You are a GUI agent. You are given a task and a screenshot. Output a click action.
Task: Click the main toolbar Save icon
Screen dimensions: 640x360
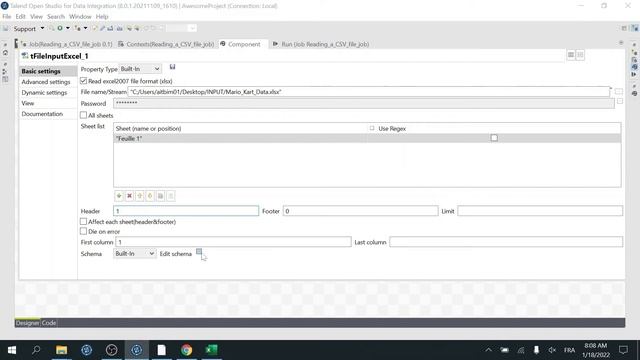[6, 28]
